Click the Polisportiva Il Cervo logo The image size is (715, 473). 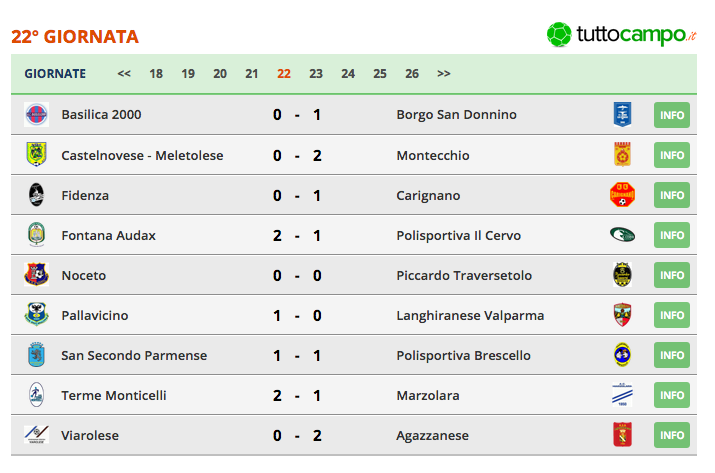point(622,235)
